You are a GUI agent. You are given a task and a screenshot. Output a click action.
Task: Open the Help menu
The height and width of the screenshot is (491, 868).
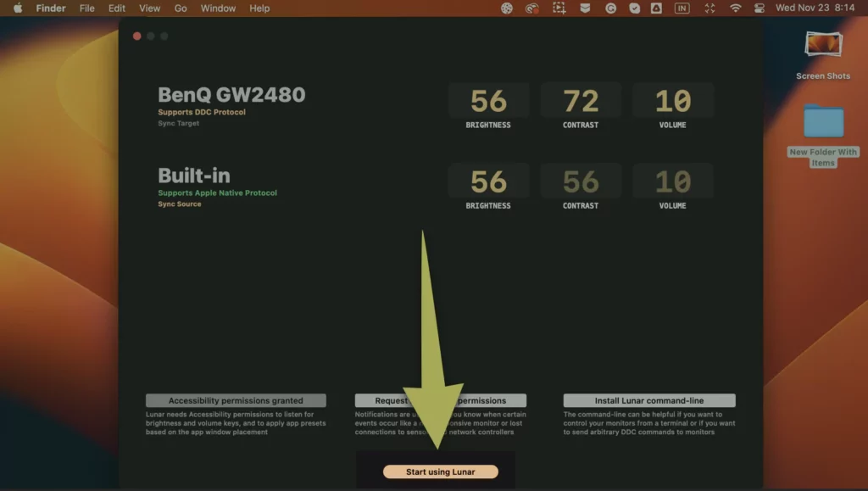[259, 8]
